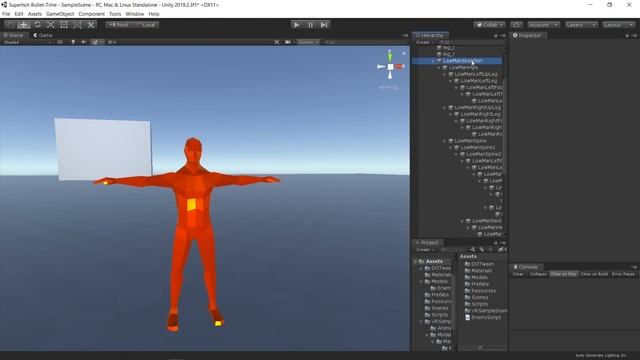Start Play mode
640x360 pixels.
coord(297,25)
